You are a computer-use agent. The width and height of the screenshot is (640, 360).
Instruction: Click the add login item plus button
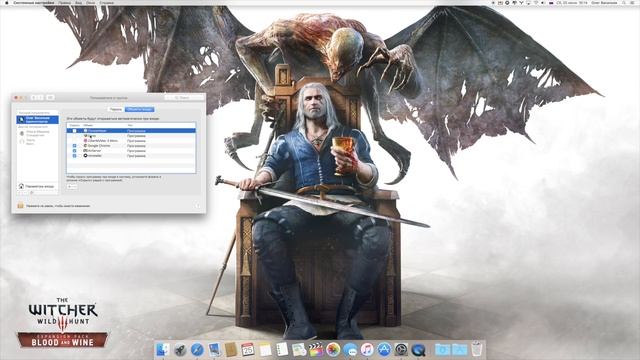pyautogui.click(x=69, y=187)
